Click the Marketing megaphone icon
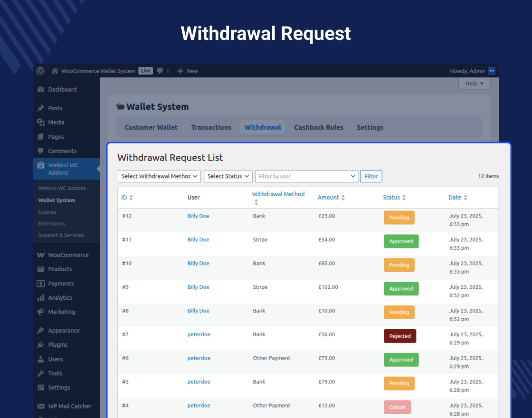Viewport: 532px width, 418px height. click(41, 312)
